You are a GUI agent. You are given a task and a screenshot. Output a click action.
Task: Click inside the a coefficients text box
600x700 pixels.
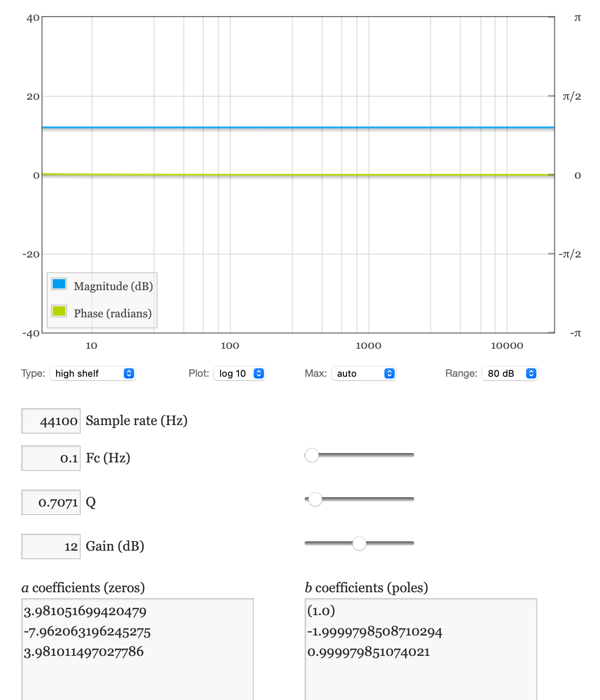pos(137,649)
